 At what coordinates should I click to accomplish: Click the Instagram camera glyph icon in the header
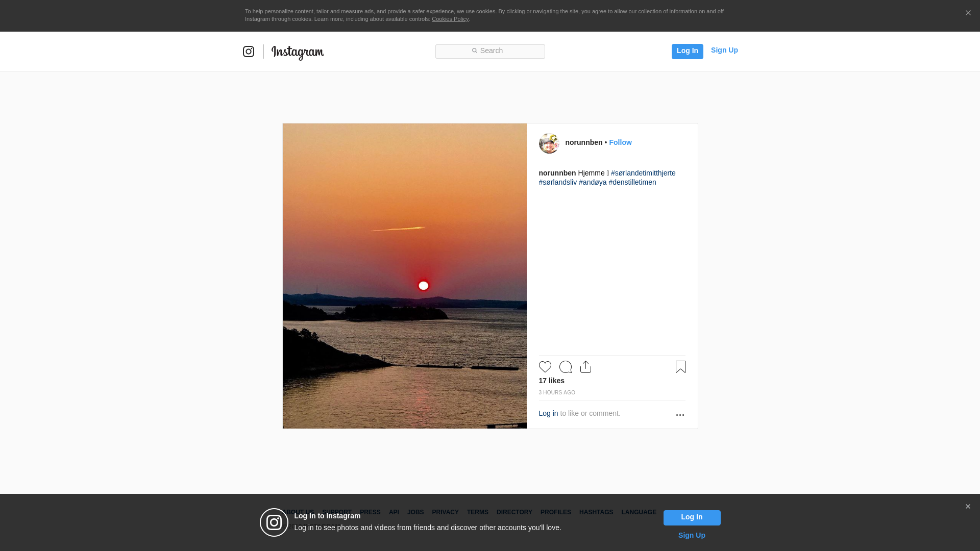[x=249, y=52]
